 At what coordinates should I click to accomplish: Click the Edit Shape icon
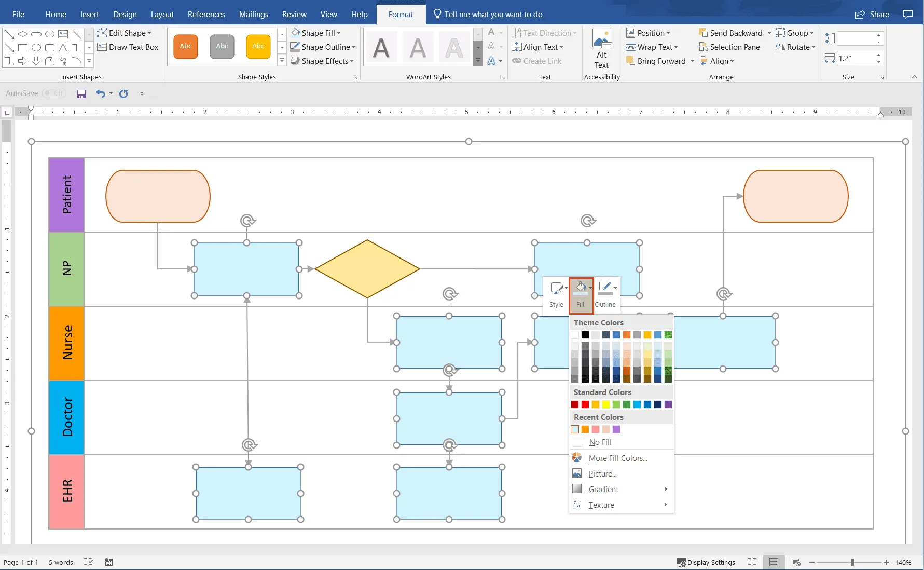(103, 33)
